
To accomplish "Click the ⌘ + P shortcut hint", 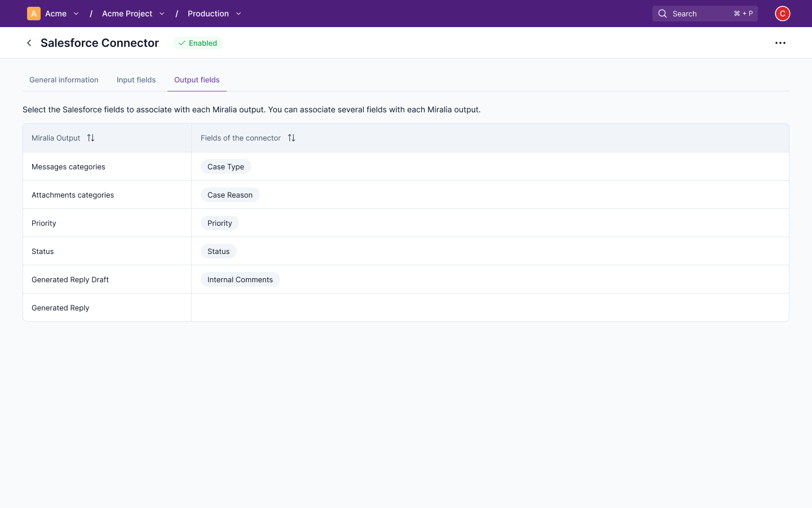I will point(743,14).
